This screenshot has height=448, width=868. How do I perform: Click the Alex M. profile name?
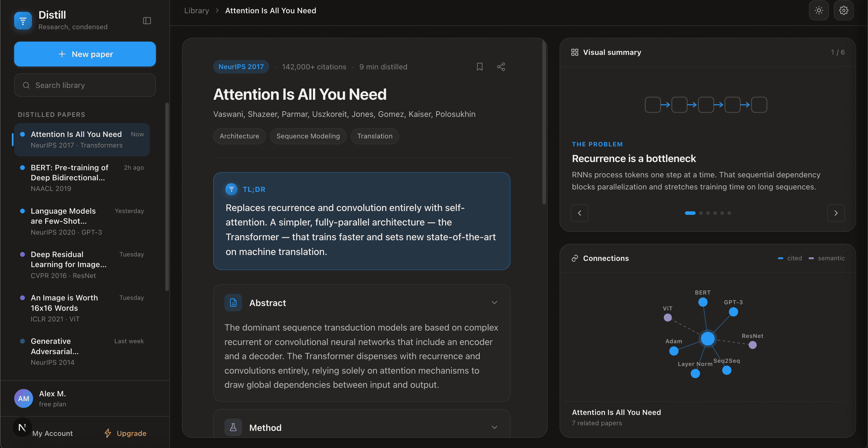[x=53, y=393]
